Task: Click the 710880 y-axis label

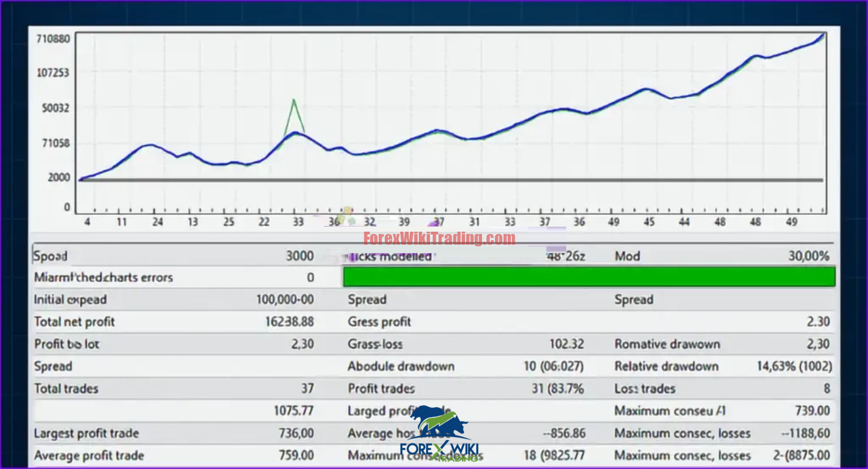Action: [x=53, y=39]
